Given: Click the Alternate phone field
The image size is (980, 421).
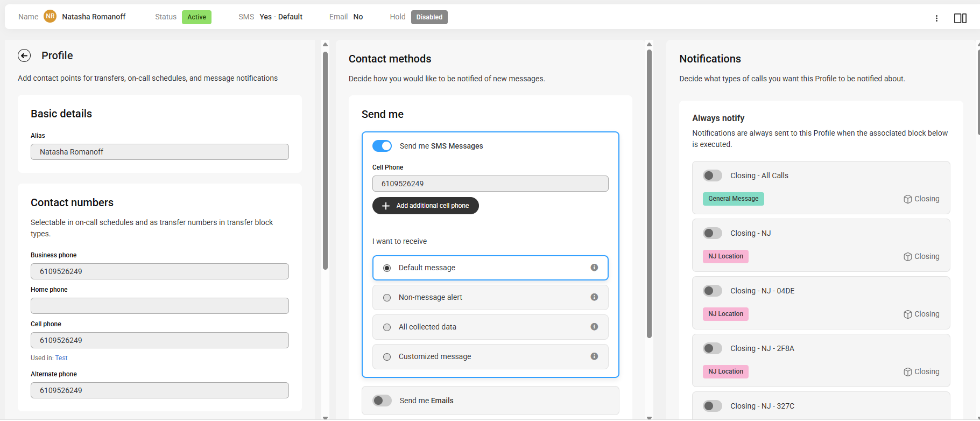Looking at the screenshot, I should pyautogui.click(x=160, y=390).
